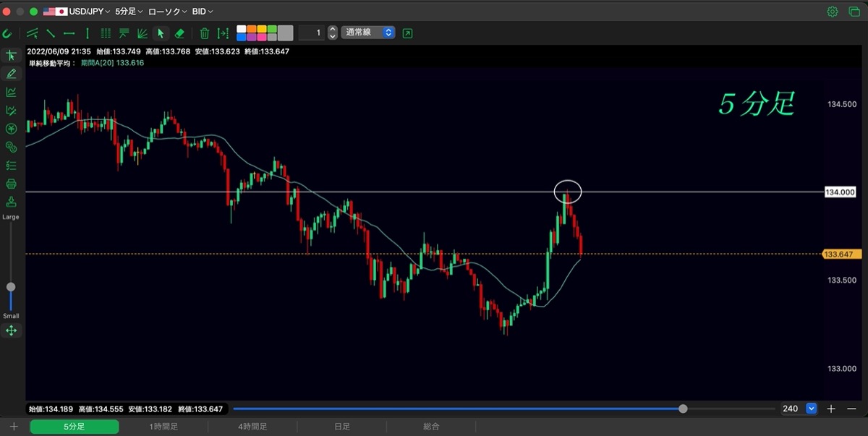Click the yen currency icon
The width and height of the screenshot is (868, 436).
click(x=11, y=129)
